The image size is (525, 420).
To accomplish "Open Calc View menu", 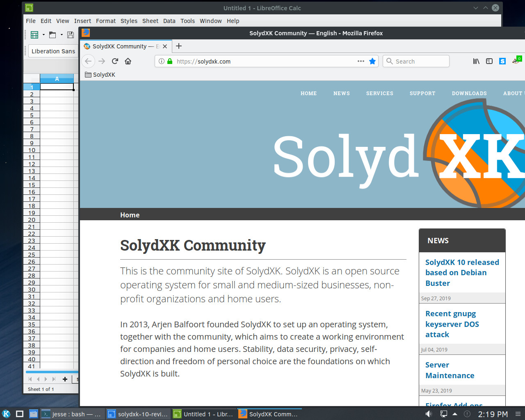I will [63, 21].
